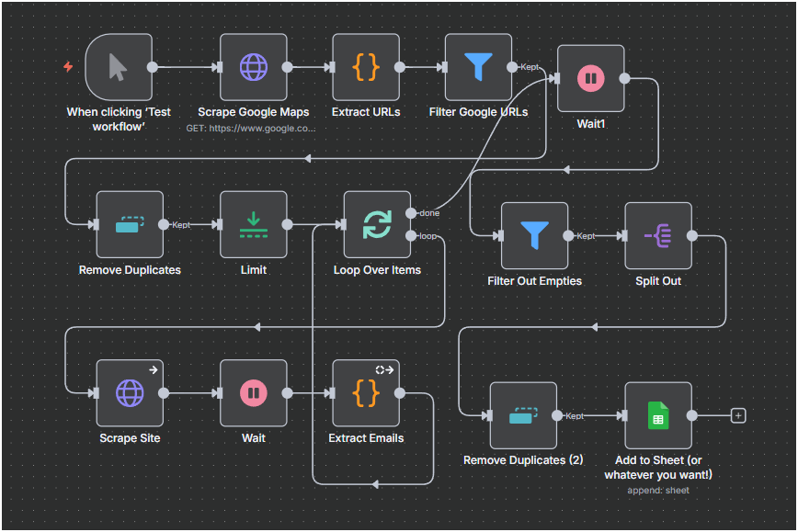
Task: Open the Loop Over Items node
Action: click(x=377, y=224)
